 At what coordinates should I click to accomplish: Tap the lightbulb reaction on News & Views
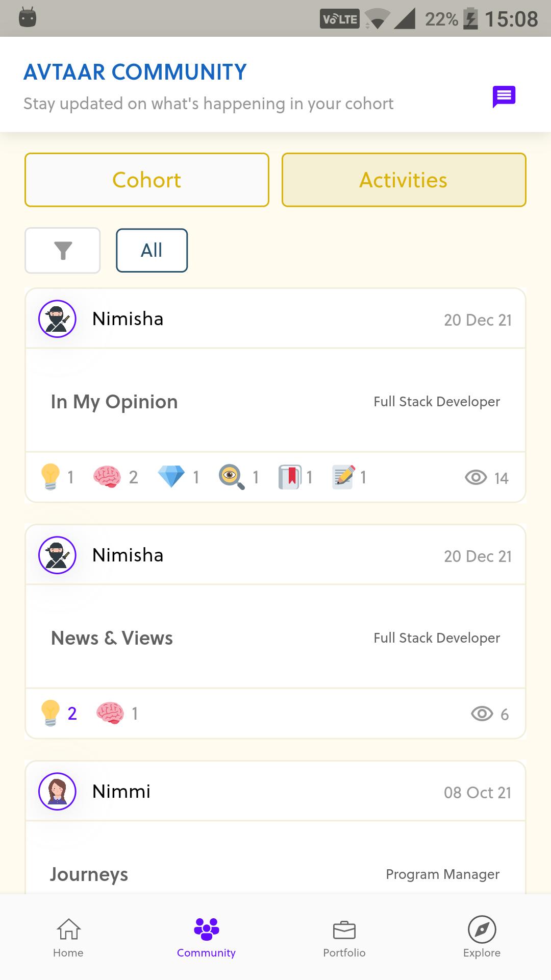50,713
